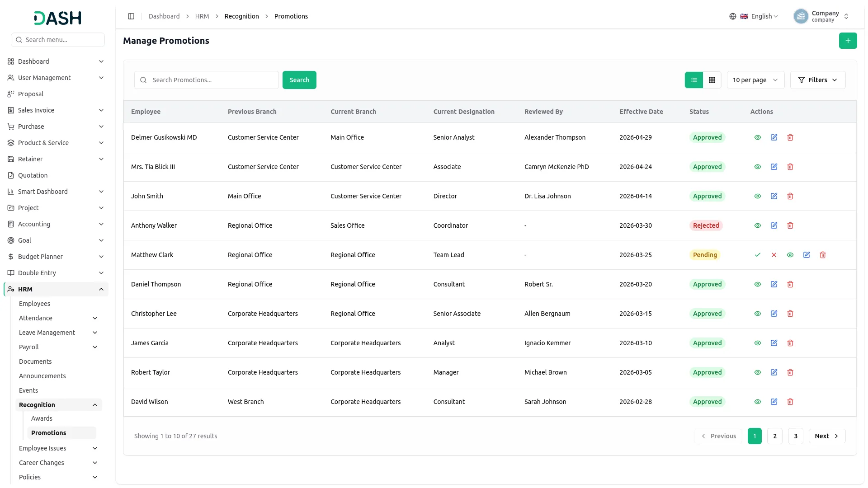Toggle the sidebar collapse icon
868x488 pixels.
click(x=131, y=16)
